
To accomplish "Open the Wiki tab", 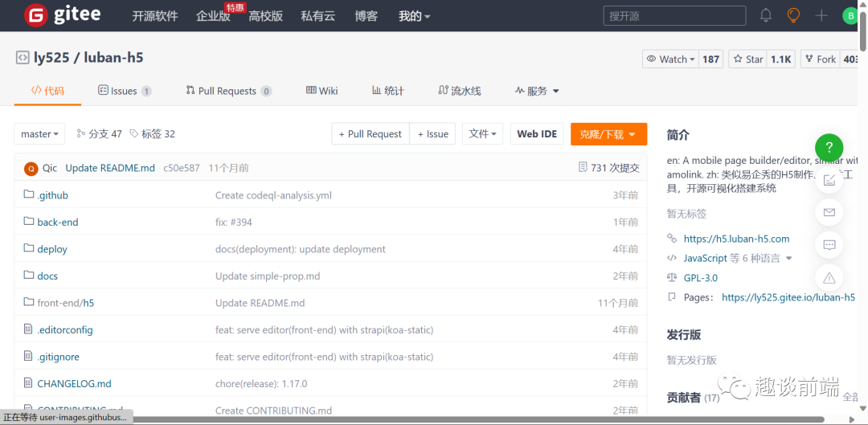I will 321,91.
